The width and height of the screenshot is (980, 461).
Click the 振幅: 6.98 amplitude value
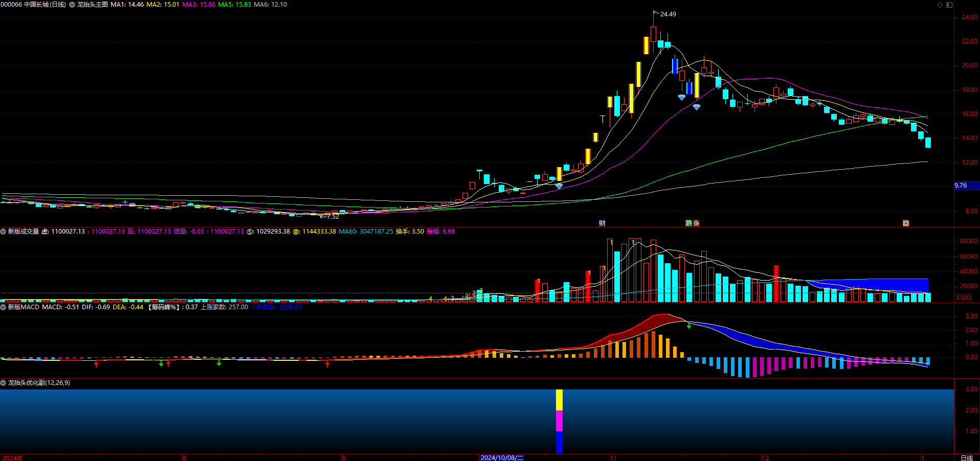click(x=441, y=232)
